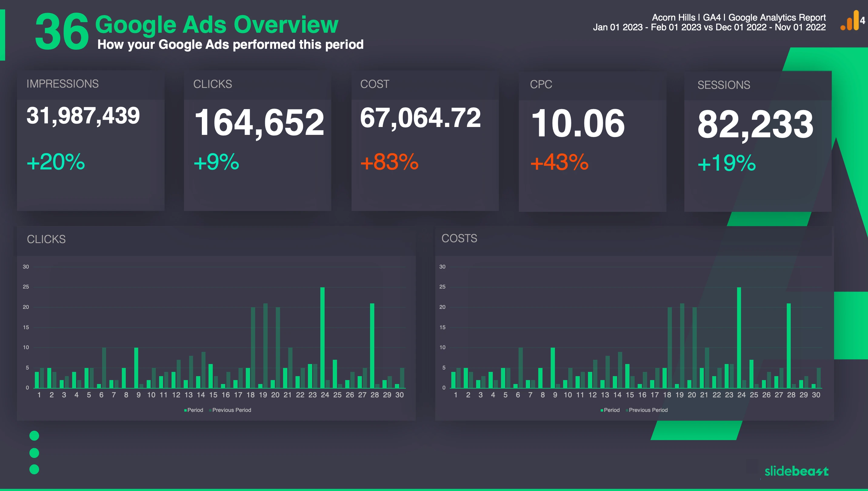868x491 pixels.
Task: Click x-axis label 15 in CLICKS chart
Action: coord(213,395)
